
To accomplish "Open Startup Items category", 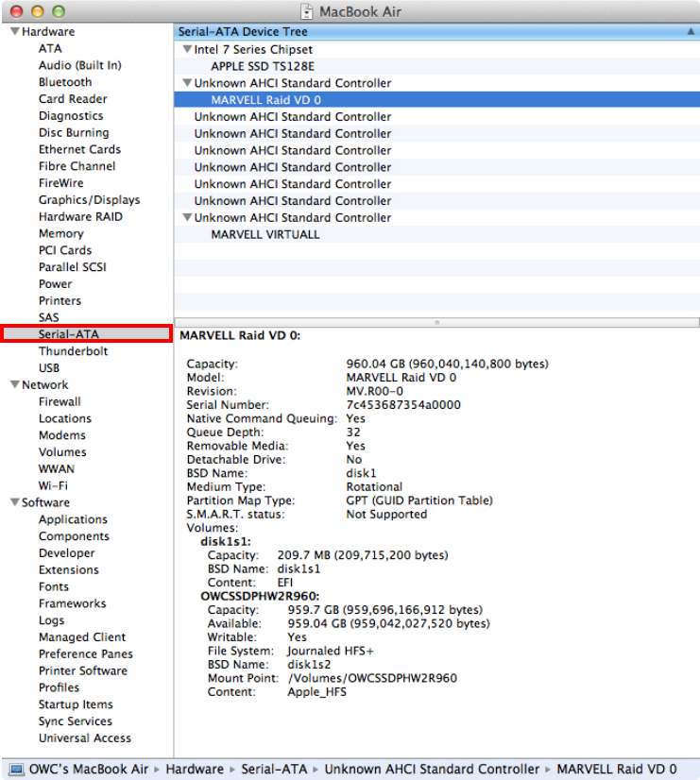I will (76, 704).
